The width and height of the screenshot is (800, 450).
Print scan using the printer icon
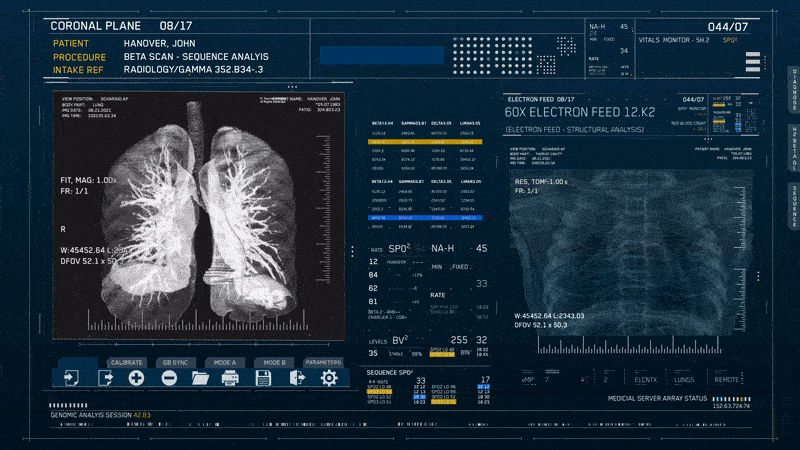pos(230,378)
